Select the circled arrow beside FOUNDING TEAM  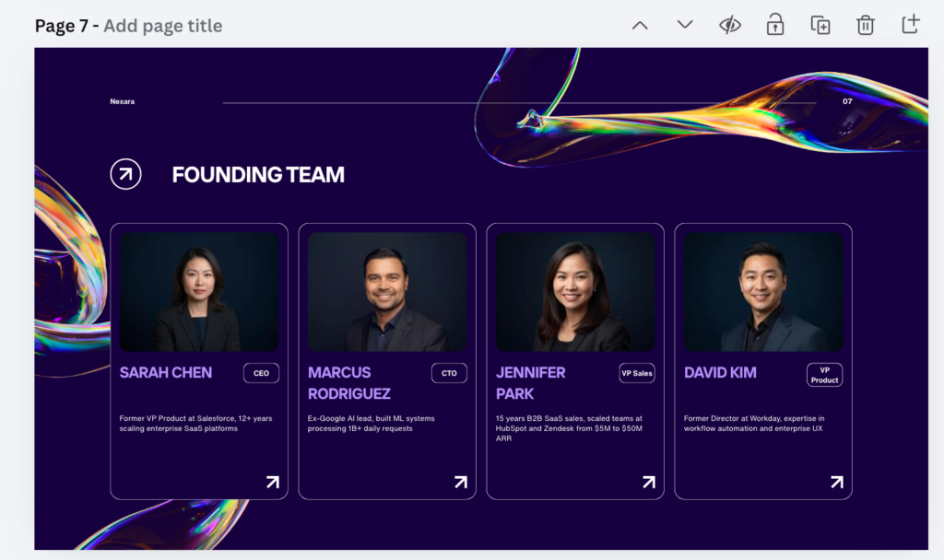tap(125, 173)
